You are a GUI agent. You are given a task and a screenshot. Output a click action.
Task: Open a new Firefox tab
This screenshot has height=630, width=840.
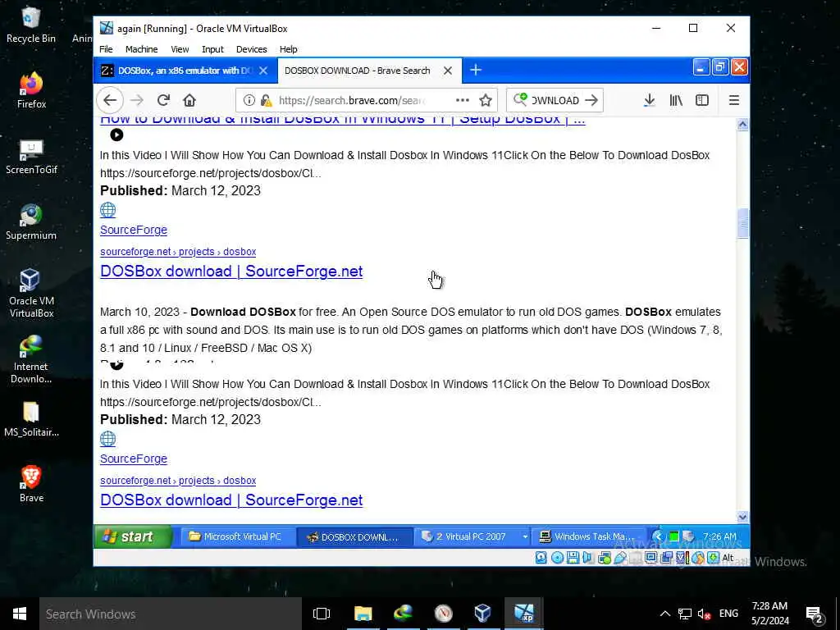[x=476, y=71]
